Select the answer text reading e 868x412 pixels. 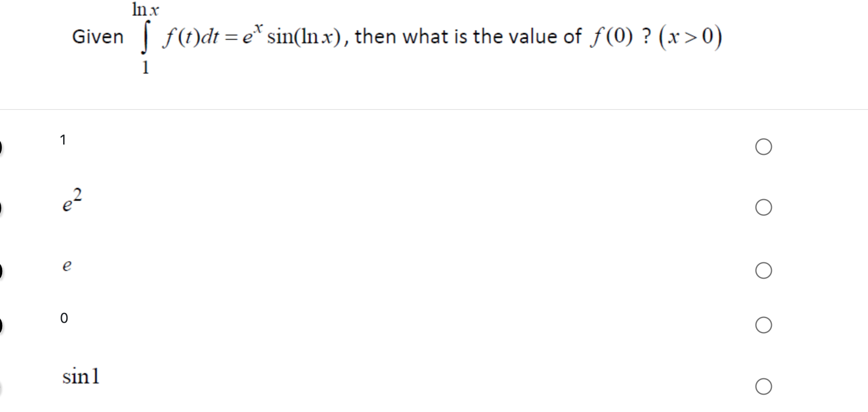coord(66,266)
